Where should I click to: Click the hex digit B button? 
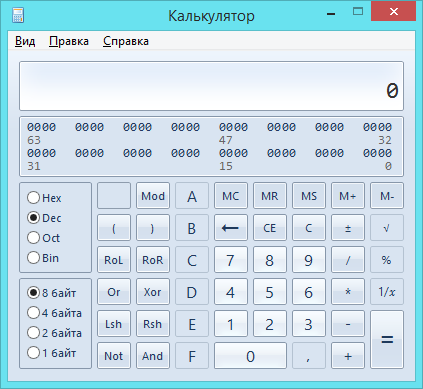click(x=192, y=228)
